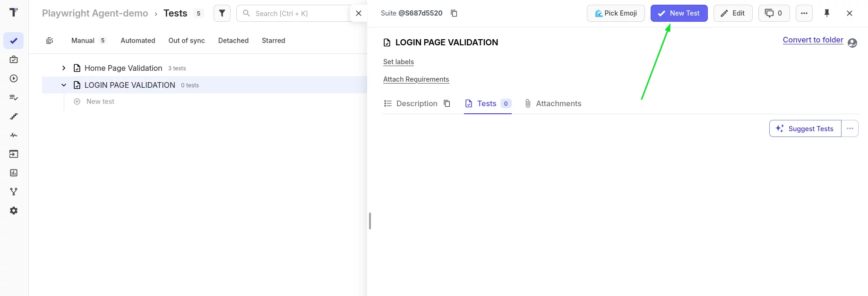Image resolution: width=868 pixels, height=296 pixels.
Task: Open the branches icon in sidebar
Action: point(14,192)
